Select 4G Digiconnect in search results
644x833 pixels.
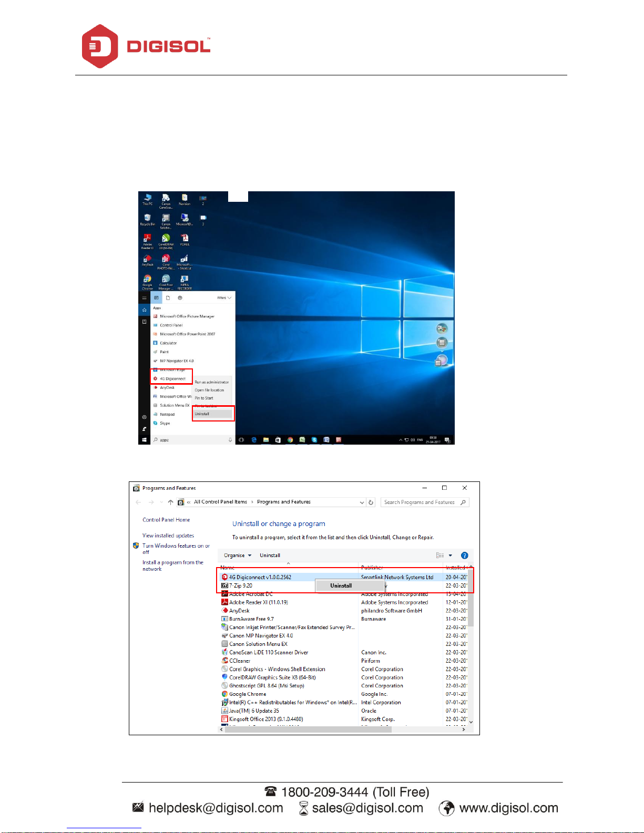pos(172,378)
